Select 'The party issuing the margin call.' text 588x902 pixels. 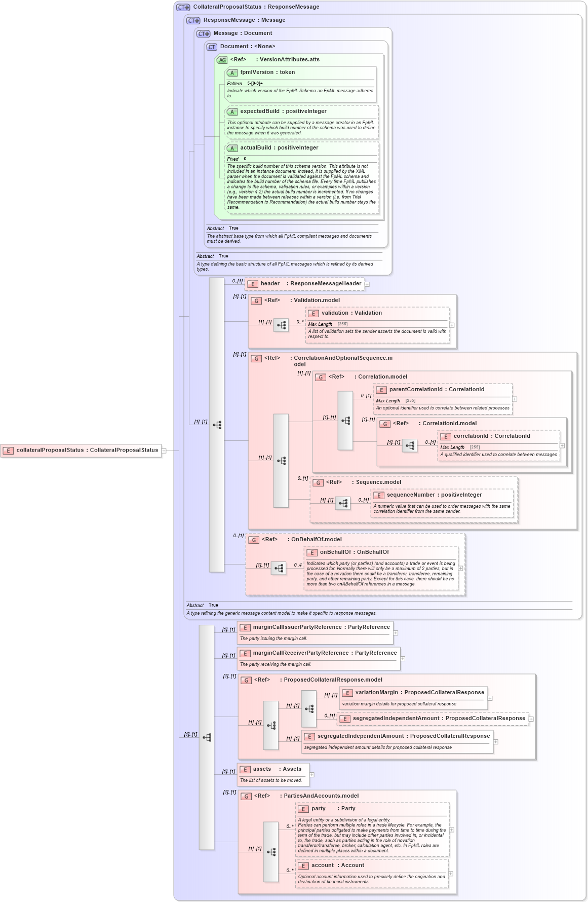coord(273,639)
